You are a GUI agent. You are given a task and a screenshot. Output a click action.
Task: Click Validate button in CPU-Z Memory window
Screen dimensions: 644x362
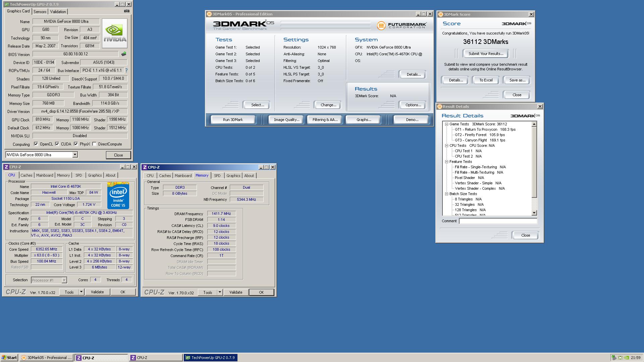pos(236,292)
